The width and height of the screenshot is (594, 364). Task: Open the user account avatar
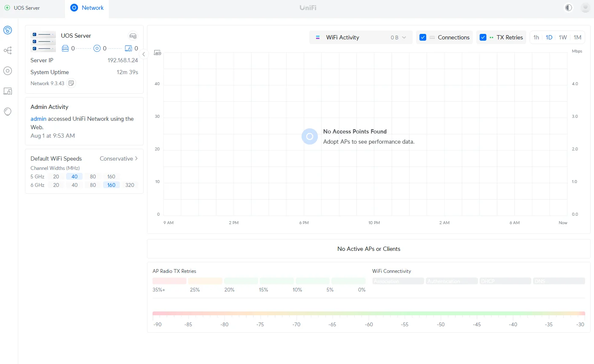585,8
